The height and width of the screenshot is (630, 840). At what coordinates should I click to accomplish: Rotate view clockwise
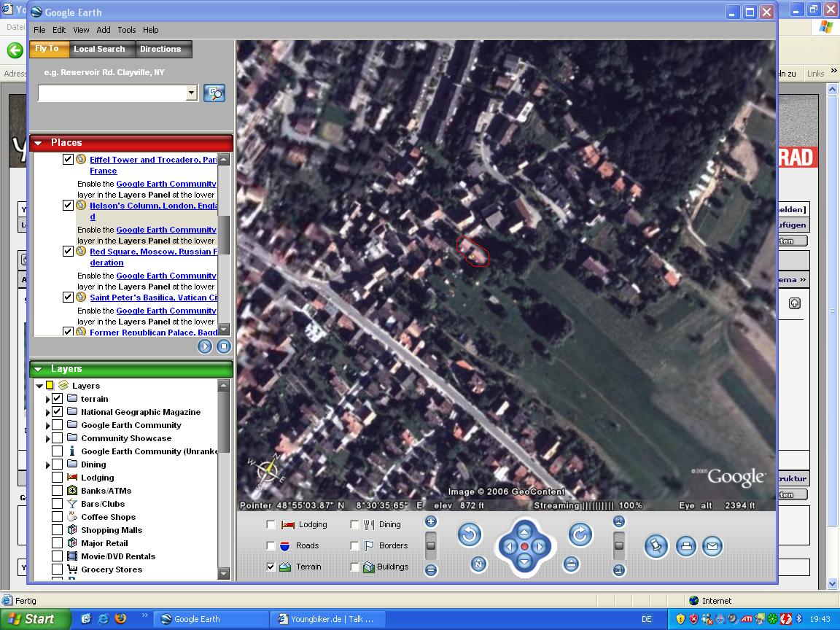[x=580, y=534]
